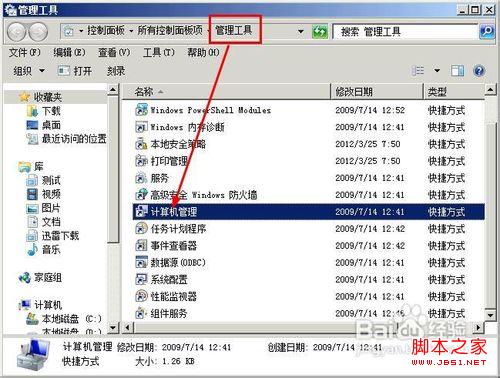Select 图片 library in sidebar
This screenshot has height=378, width=500.
51,208
